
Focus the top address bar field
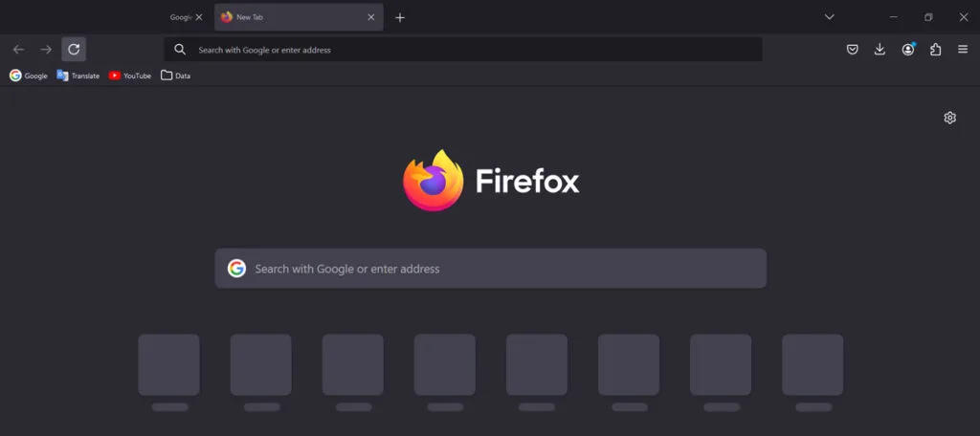[463, 50]
